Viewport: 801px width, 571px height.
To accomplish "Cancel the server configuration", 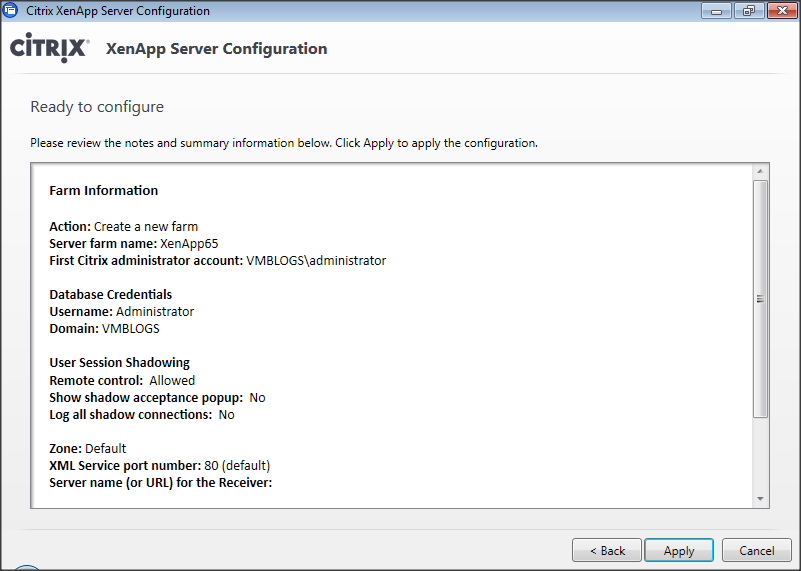I will 756,551.
